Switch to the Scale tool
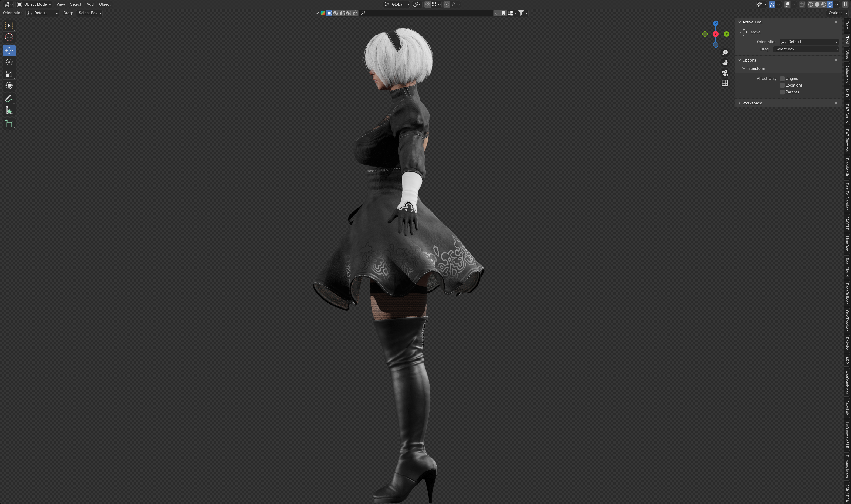Image resolution: width=851 pixels, height=504 pixels. tap(9, 74)
